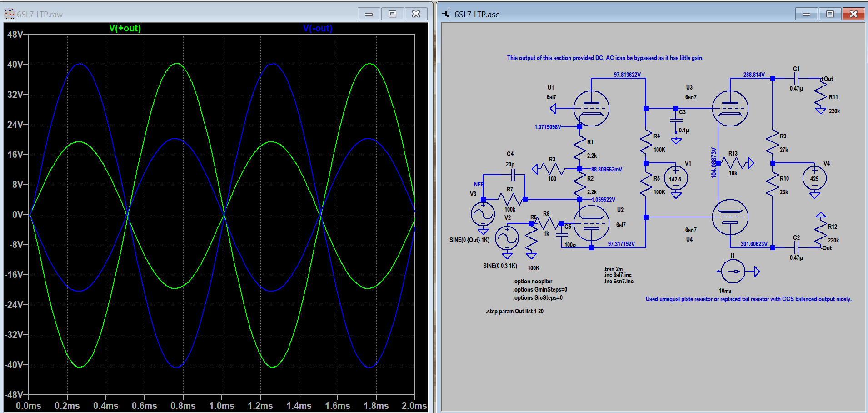Click the 288.814V node voltage label
Image resolution: width=868 pixels, height=413 pixels.
(x=754, y=75)
